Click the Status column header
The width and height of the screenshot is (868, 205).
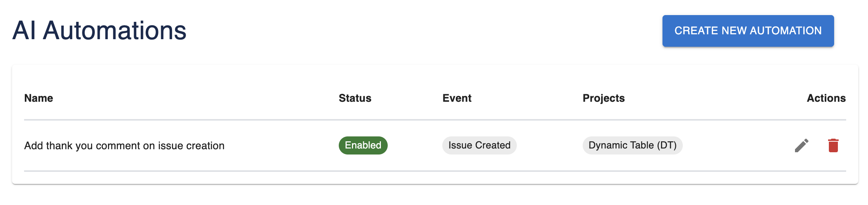coord(355,98)
